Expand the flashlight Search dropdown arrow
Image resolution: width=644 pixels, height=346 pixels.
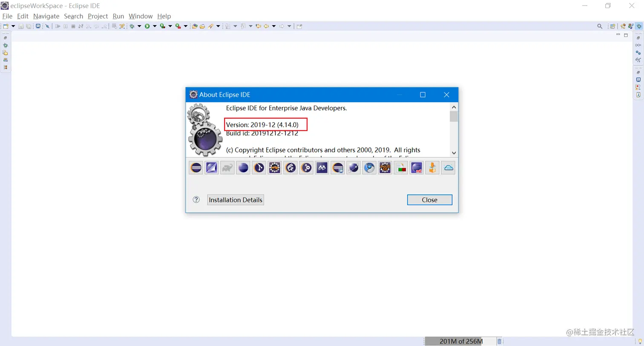coord(218,26)
